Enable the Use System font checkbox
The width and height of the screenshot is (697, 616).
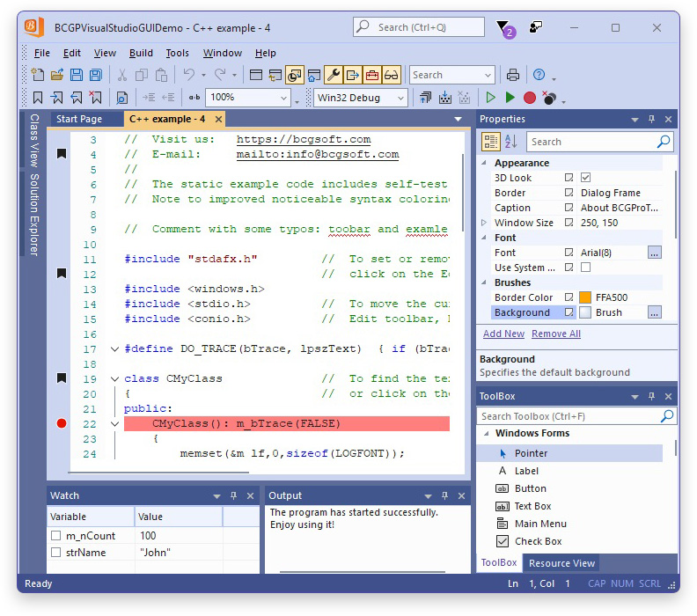[x=585, y=268]
